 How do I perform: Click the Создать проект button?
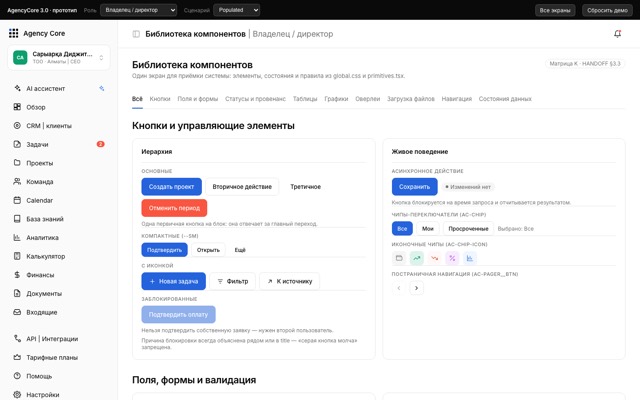171,187
